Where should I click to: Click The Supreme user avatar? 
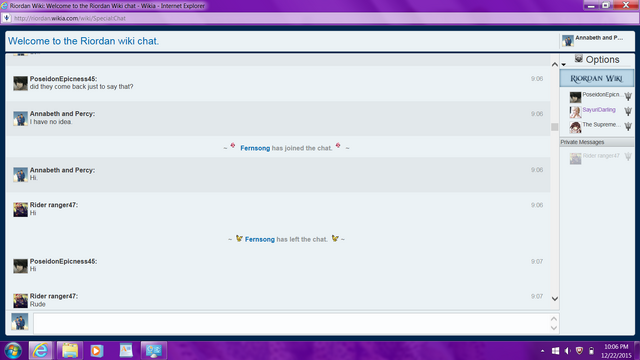[x=576, y=127]
